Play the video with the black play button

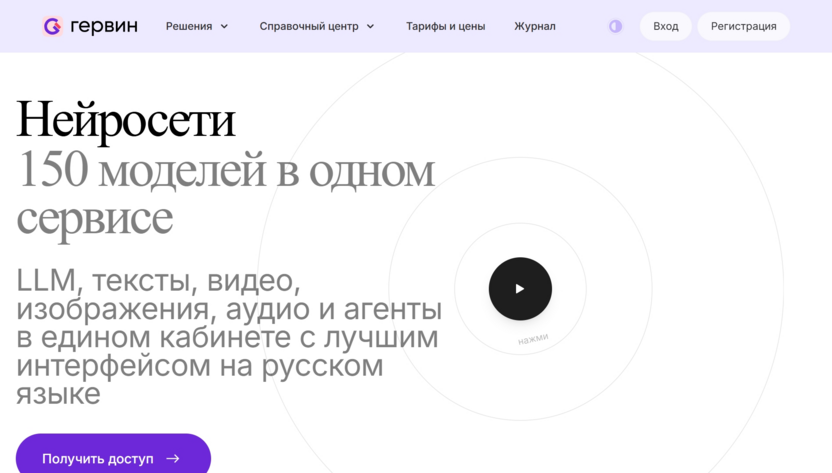[520, 289]
